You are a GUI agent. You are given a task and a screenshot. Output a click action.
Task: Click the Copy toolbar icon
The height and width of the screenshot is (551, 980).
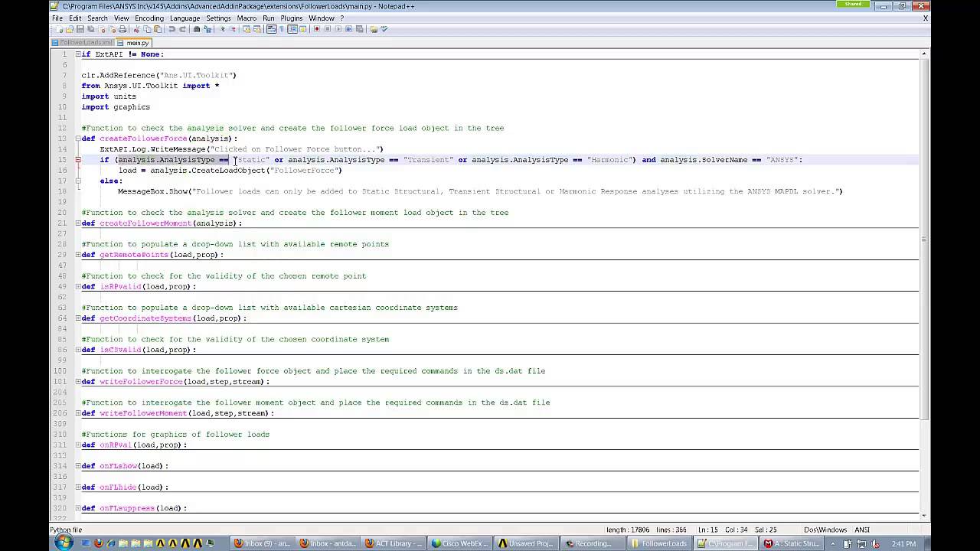pyautogui.click(x=147, y=29)
